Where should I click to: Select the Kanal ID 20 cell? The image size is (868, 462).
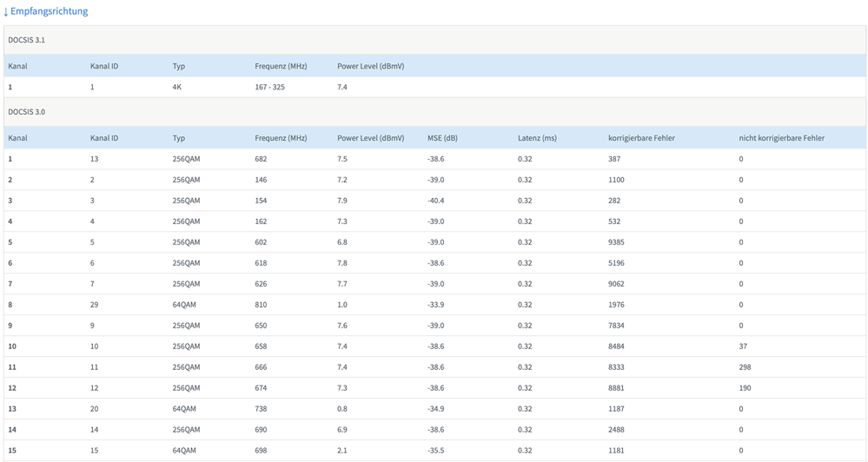[96, 409]
